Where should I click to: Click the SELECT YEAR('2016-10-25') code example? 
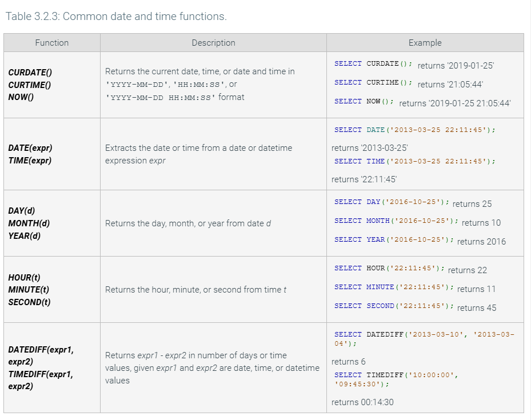[x=394, y=240]
